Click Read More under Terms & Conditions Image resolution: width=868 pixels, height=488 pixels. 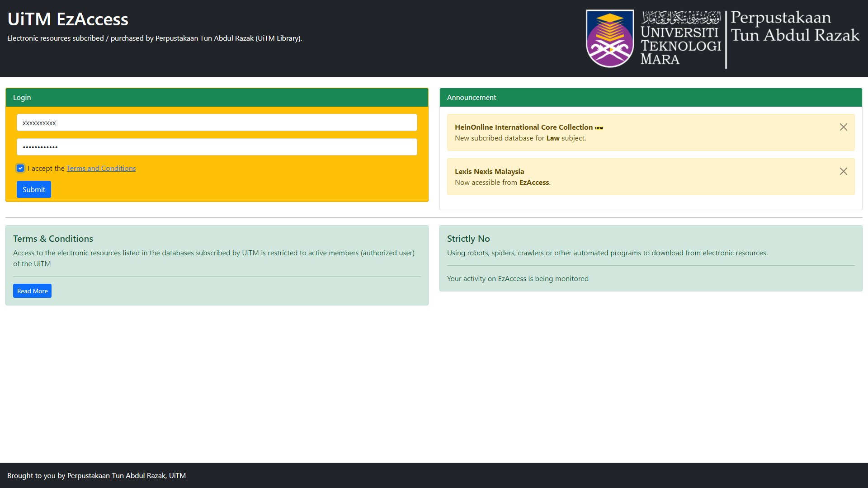tap(32, 291)
